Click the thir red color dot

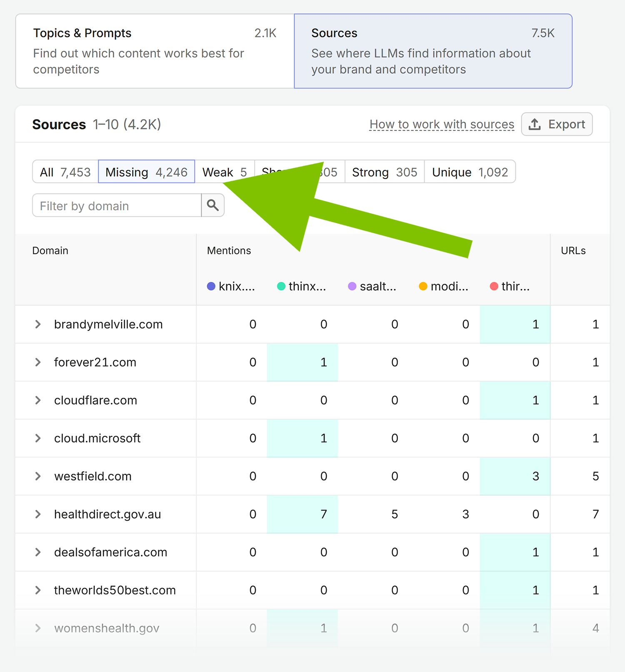coord(494,286)
